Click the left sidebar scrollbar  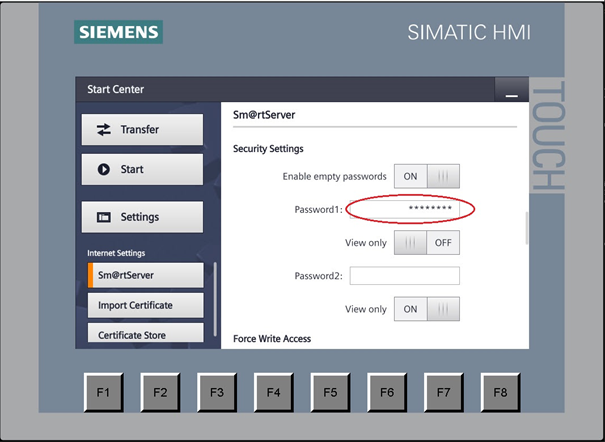(x=215, y=300)
